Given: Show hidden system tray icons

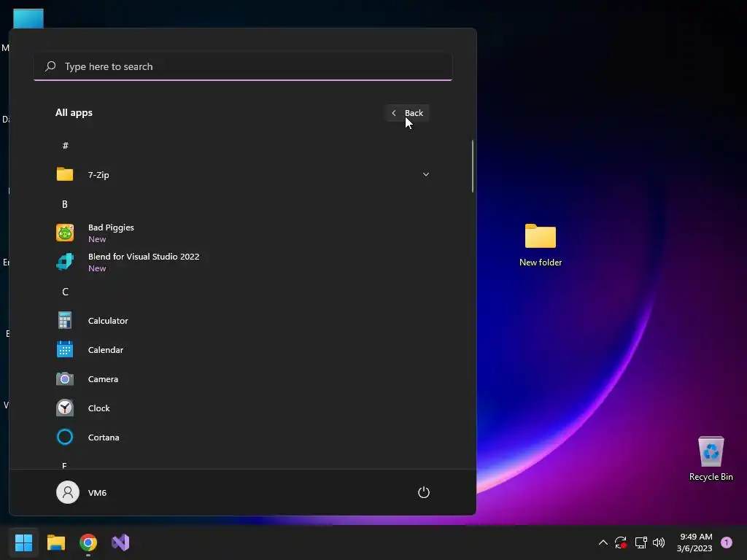Looking at the screenshot, I should pyautogui.click(x=603, y=542).
